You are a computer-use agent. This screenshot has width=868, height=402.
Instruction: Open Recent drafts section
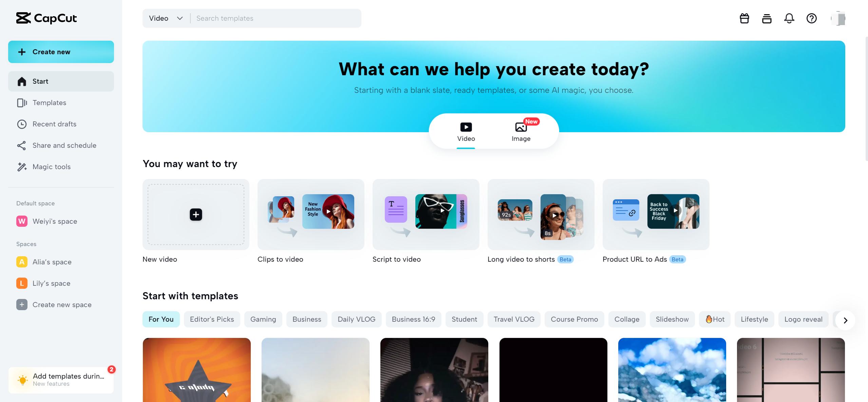[x=54, y=124]
